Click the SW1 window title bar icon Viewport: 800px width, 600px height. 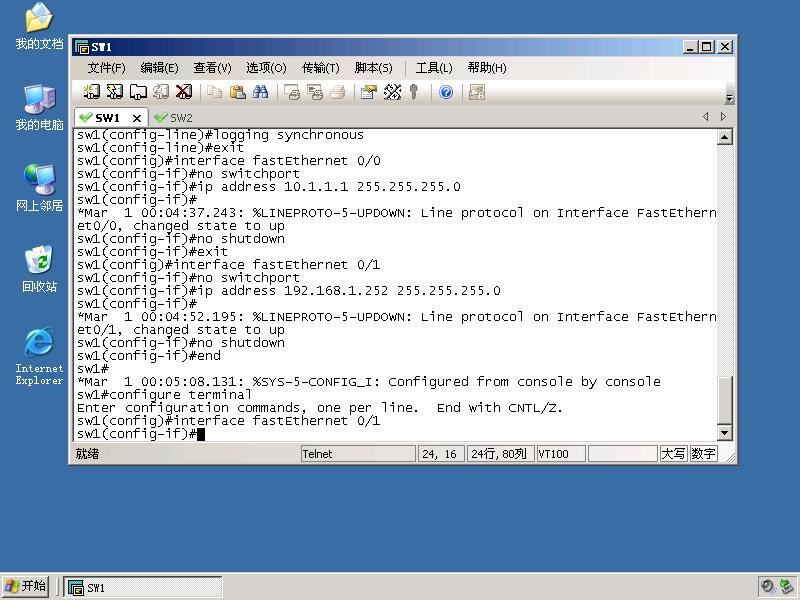click(x=82, y=47)
